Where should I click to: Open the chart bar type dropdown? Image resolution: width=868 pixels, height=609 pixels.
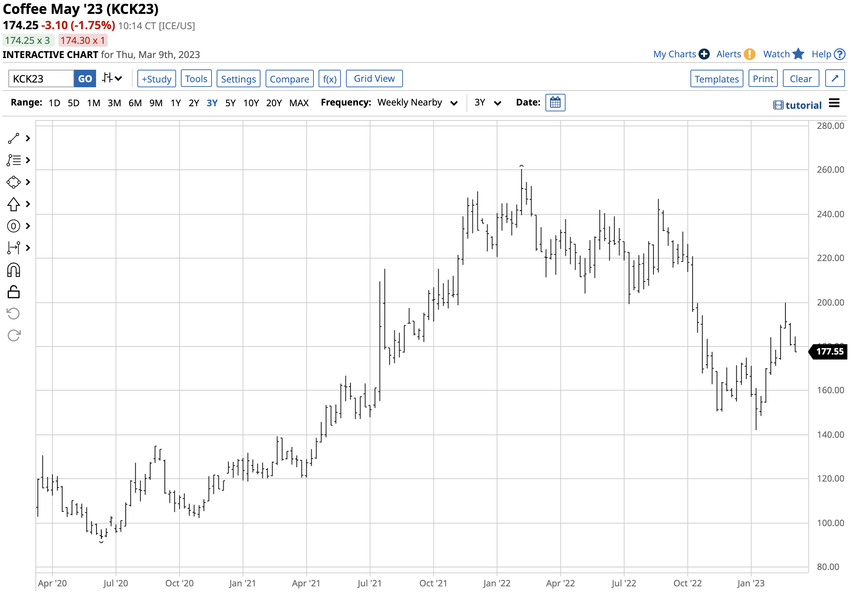click(x=112, y=78)
